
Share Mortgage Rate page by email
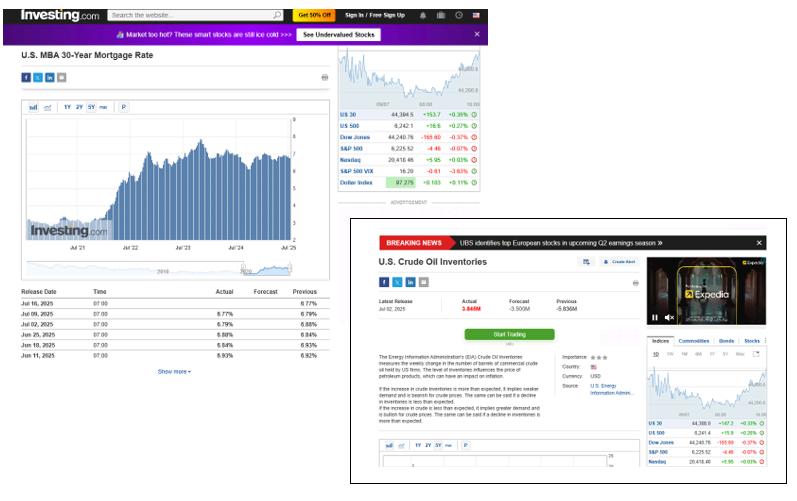tap(62, 77)
